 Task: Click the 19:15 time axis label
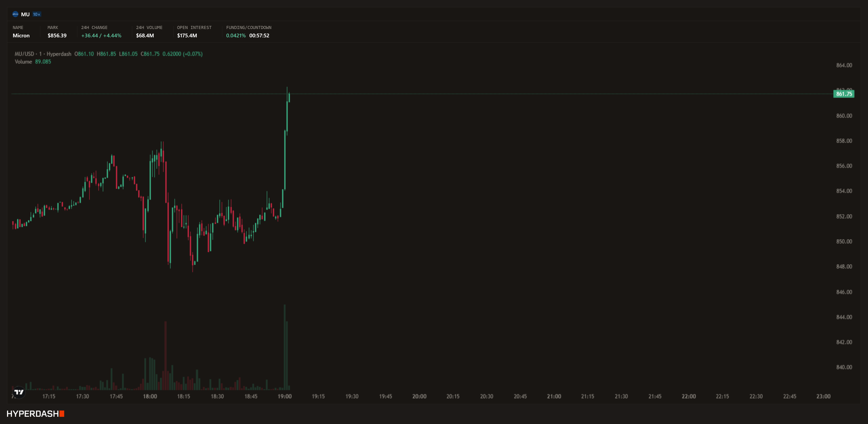318,396
